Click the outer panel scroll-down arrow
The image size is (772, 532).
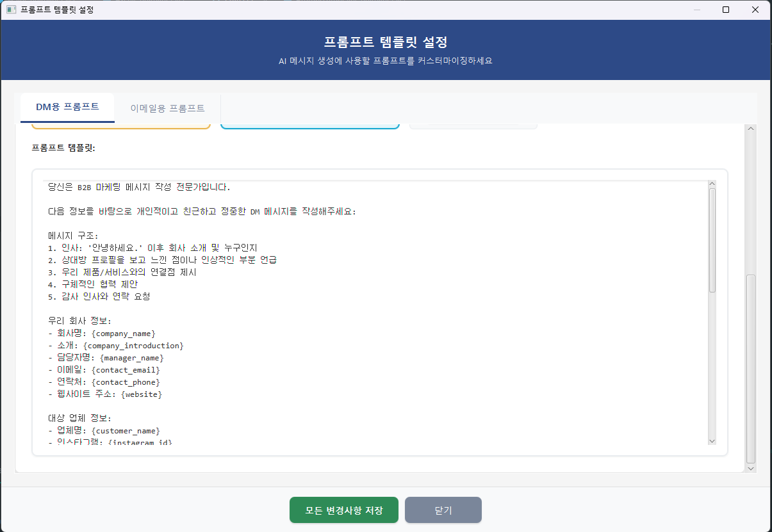click(x=751, y=468)
